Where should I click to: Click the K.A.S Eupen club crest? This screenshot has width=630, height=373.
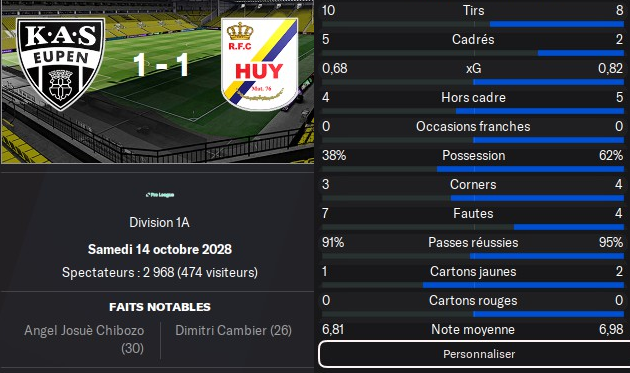point(61,64)
